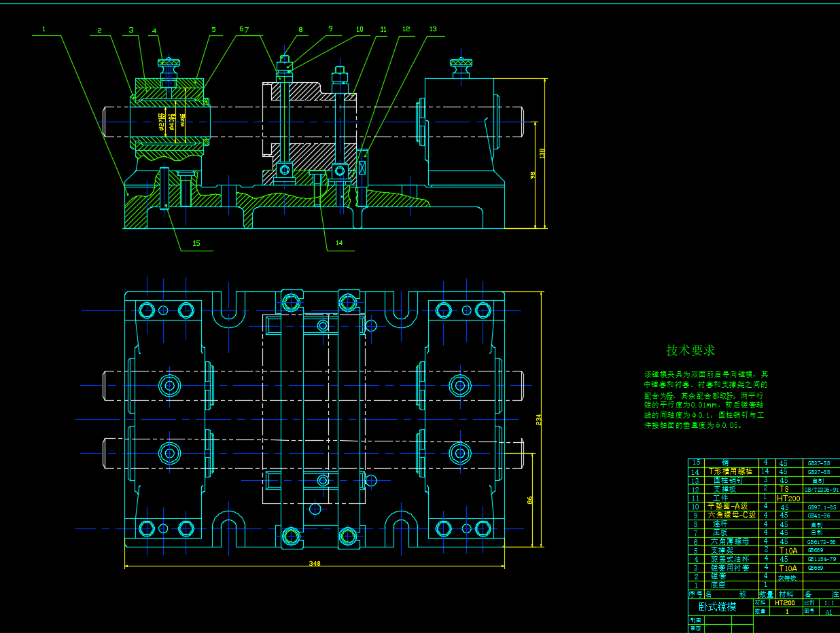The image size is (840, 633).
Task: Select the 1:1 scale value cell
Action: 828,602
